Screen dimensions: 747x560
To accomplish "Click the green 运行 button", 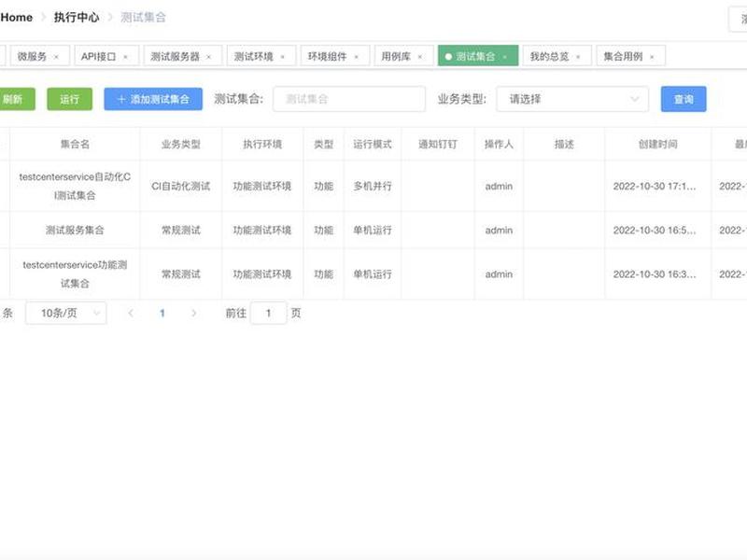I will pos(69,99).
